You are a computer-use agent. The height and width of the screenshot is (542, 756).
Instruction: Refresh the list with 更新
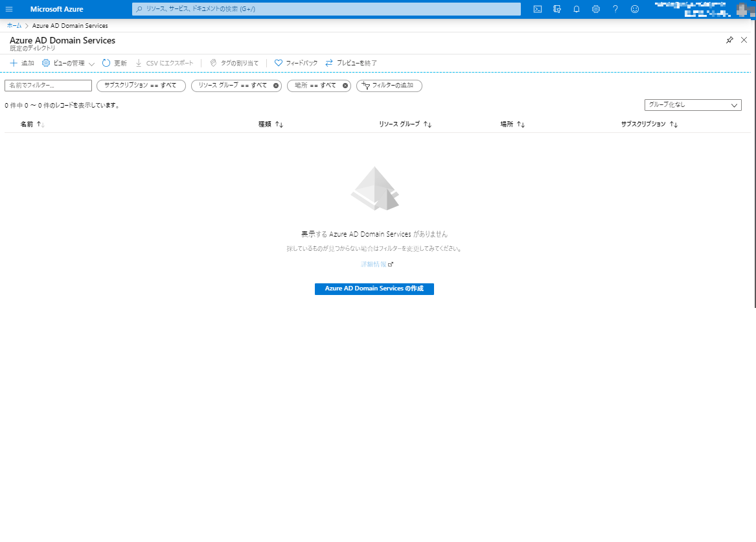[x=115, y=63]
